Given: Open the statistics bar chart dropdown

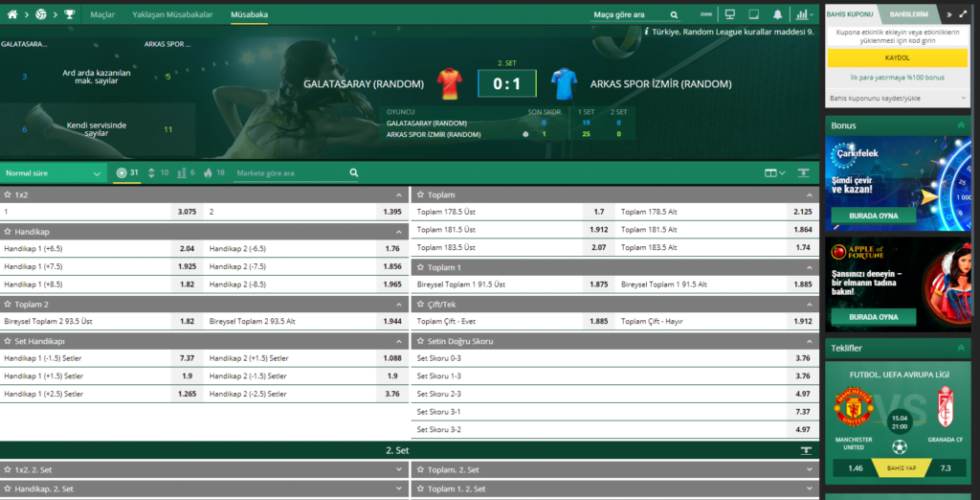Looking at the screenshot, I should (x=804, y=13).
